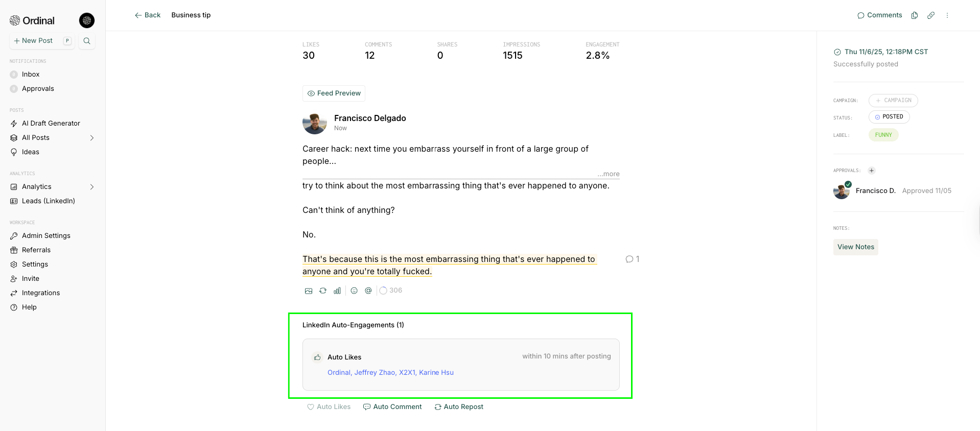The width and height of the screenshot is (980, 431).
Task: Insert image using the picture icon
Action: pos(309,291)
